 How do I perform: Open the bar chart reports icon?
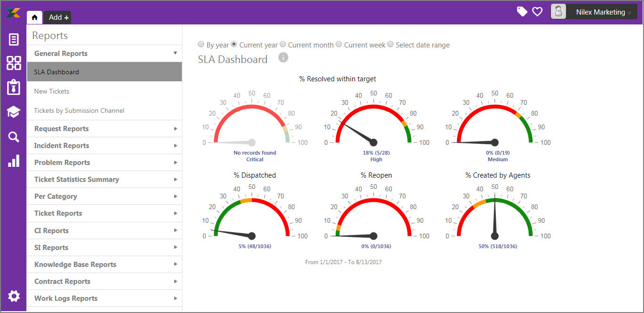click(x=14, y=161)
